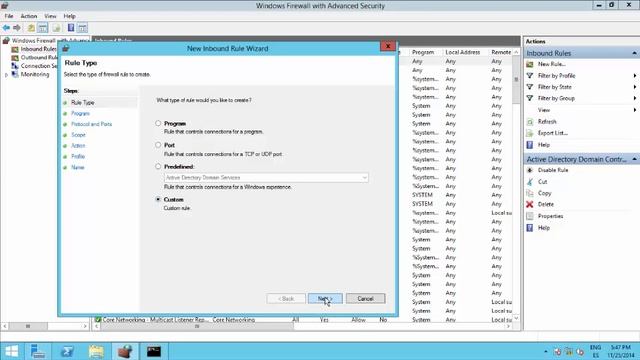Click the Program column header
The image size is (640, 360).
(x=423, y=52)
